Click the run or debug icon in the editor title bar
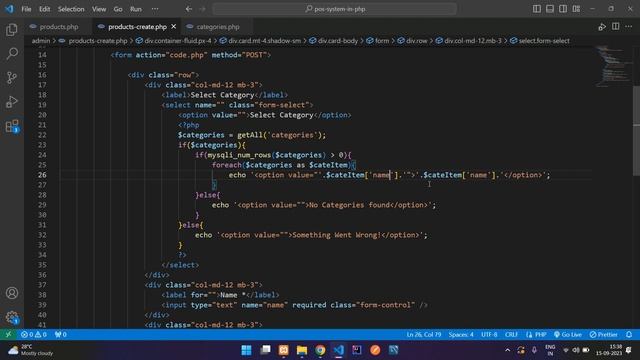Image resolution: width=640 pixels, height=360 pixels. point(602,27)
